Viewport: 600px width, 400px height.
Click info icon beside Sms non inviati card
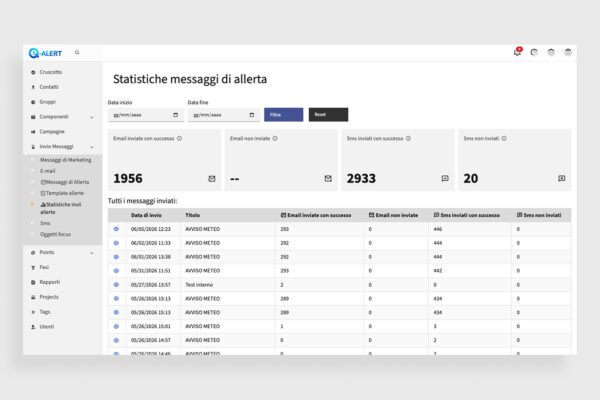point(504,139)
